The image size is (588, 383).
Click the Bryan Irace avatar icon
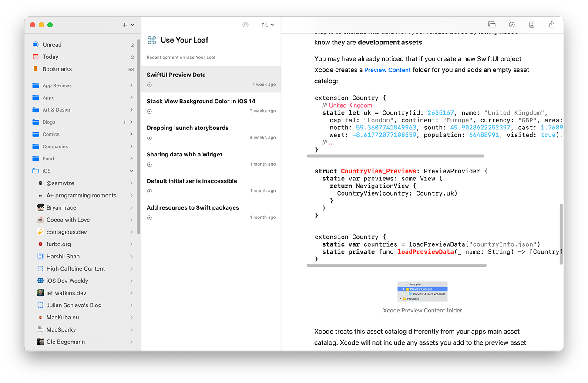coord(40,207)
